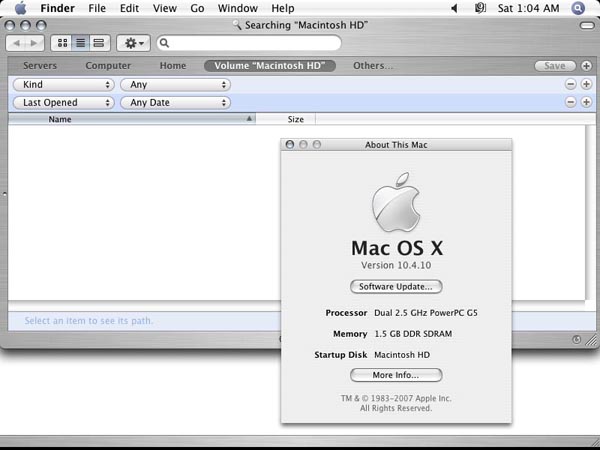Switch to list view
This screenshot has height=450, width=600.
point(80,43)
